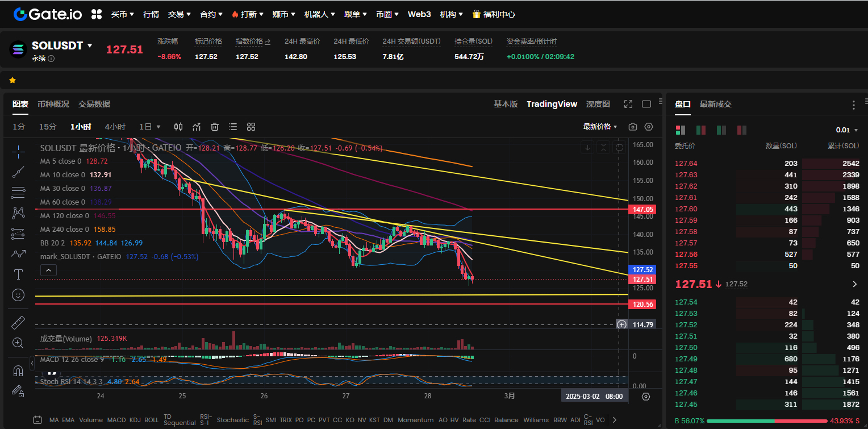Open the forecasting and position tools

coord(18,234)
